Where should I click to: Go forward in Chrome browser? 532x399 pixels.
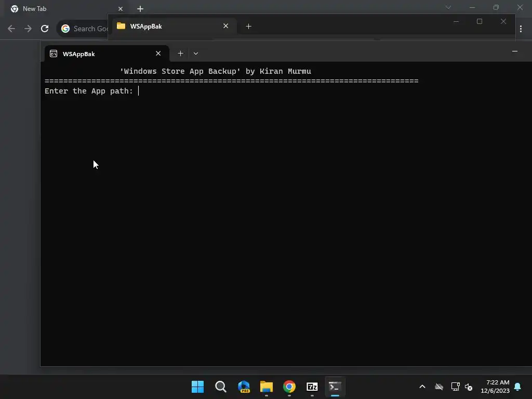(28, 29)
